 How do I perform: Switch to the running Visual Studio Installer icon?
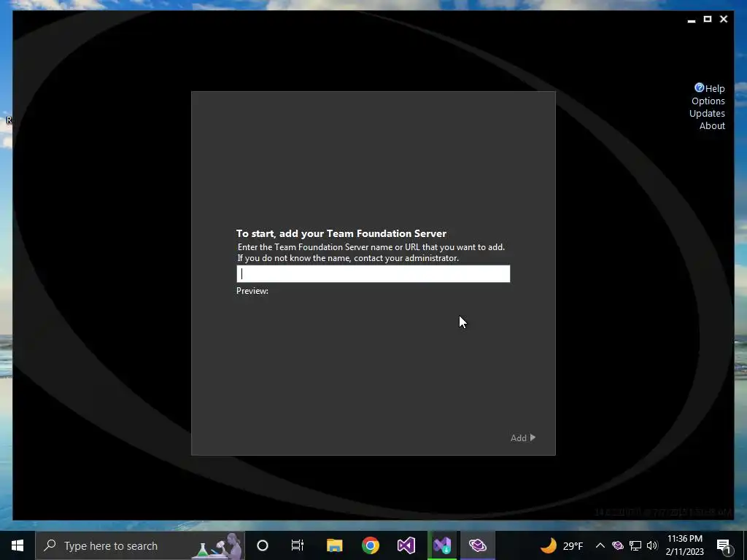point(442,545)
